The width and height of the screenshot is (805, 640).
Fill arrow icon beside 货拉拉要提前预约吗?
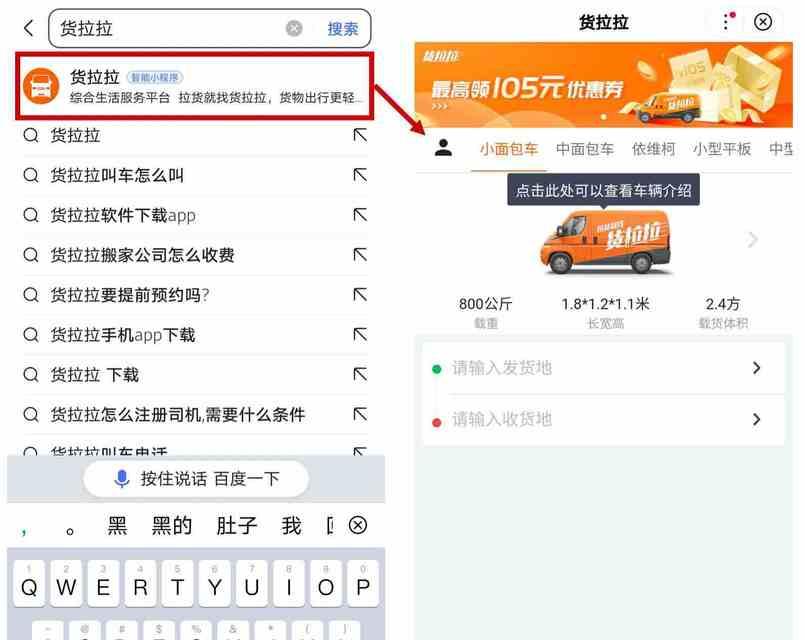click(x=360, y=295)
